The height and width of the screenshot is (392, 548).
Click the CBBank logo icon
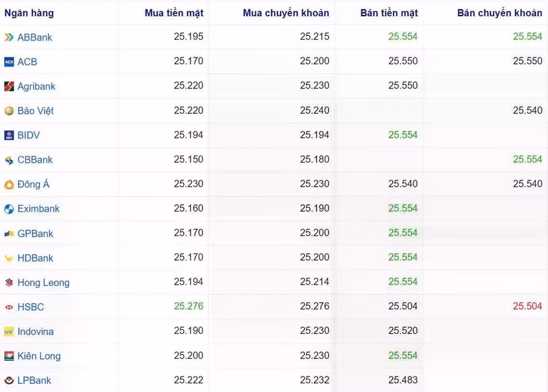(x=9, y=160)
